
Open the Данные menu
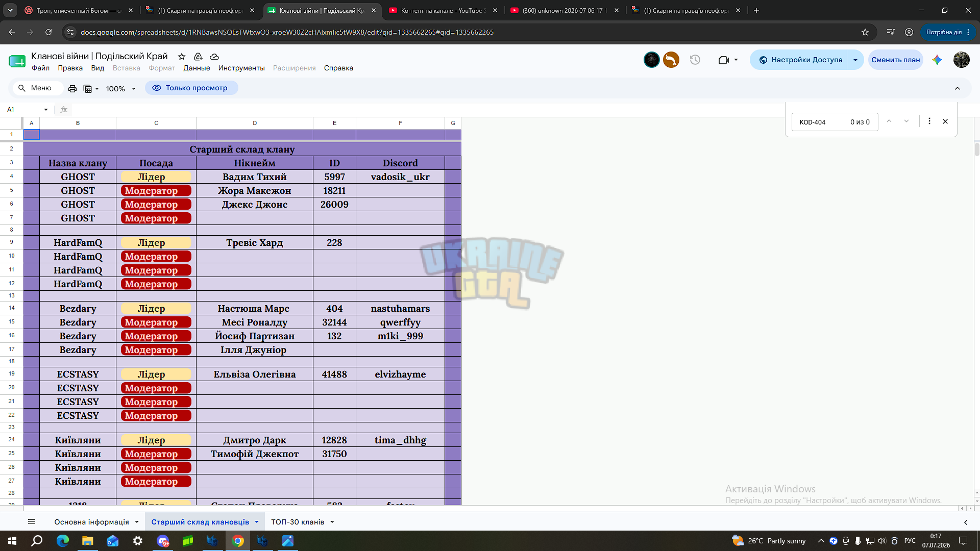point(197,68)
